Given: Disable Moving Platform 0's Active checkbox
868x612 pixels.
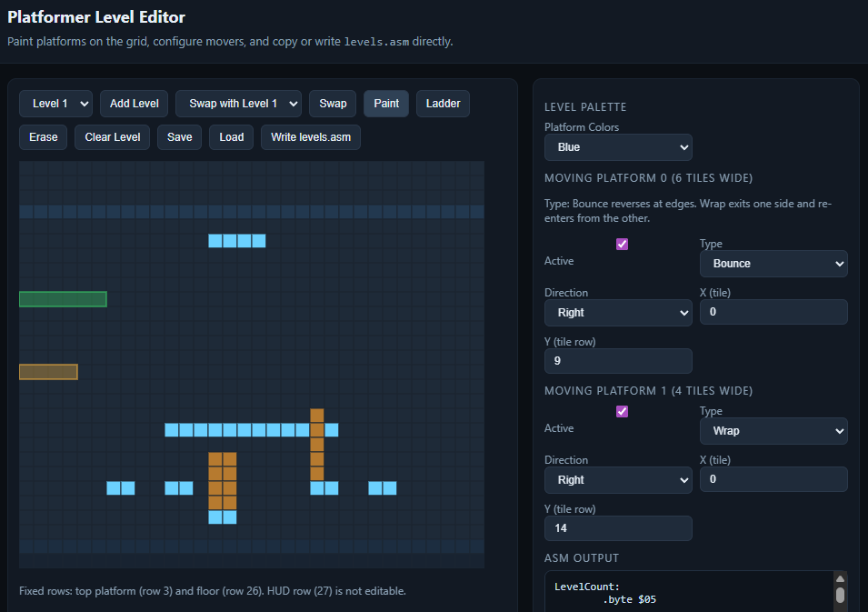Looking at the screenshot, I should [622, 244].
